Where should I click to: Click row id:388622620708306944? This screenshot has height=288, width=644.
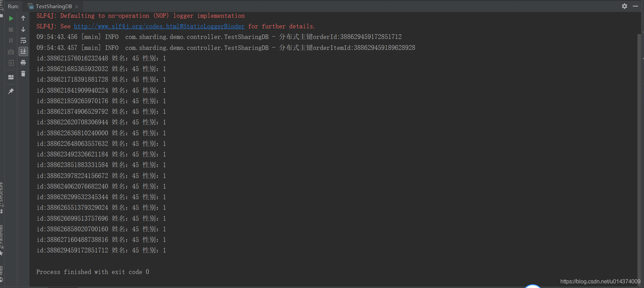pos(101,122)
